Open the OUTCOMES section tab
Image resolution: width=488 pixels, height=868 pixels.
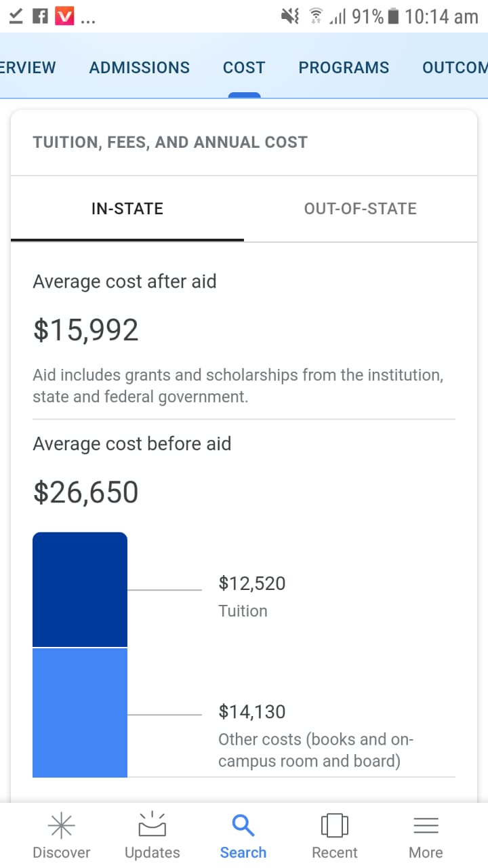pos(455,68)
